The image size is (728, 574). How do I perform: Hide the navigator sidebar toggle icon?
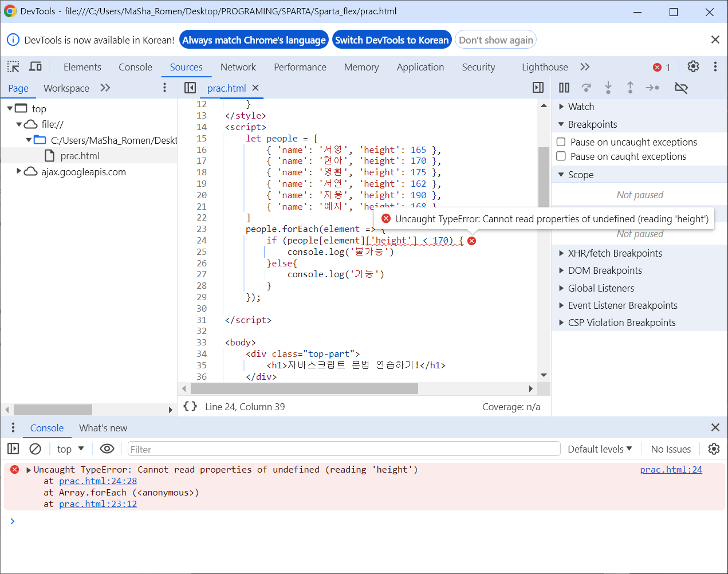tap(190, 88)
